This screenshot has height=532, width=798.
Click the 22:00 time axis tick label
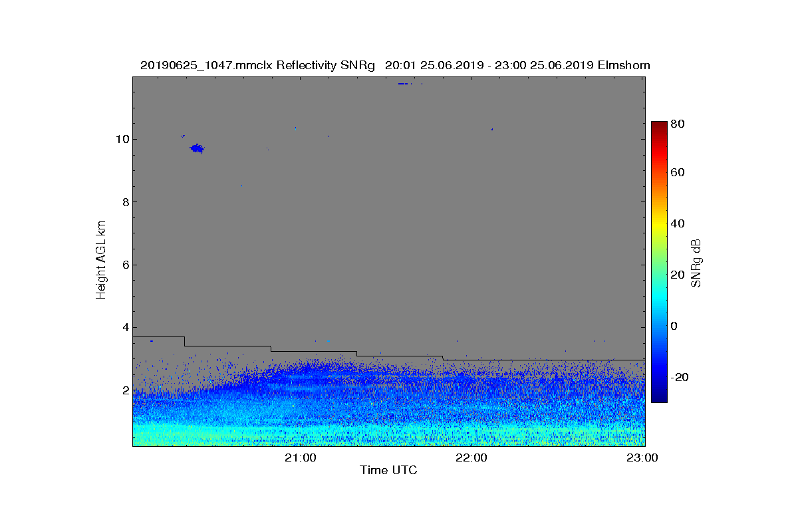coord(471,458)
